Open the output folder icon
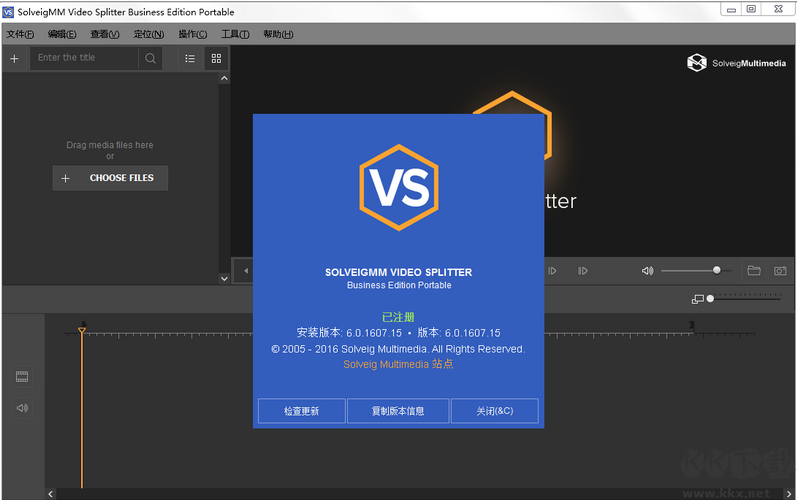This screenshot has height=500, width=797. click(x=754, y=271)
